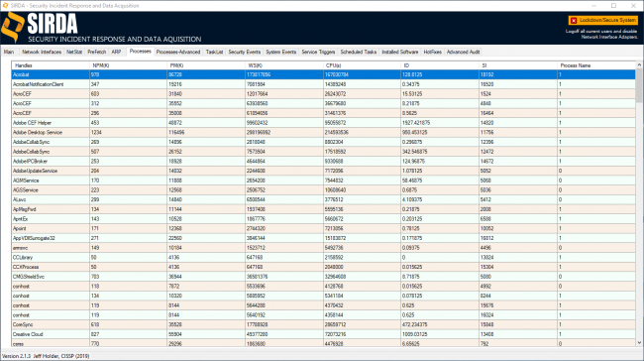Select the Advanced Audit tab
644x361 pixels.
(463, 52)
